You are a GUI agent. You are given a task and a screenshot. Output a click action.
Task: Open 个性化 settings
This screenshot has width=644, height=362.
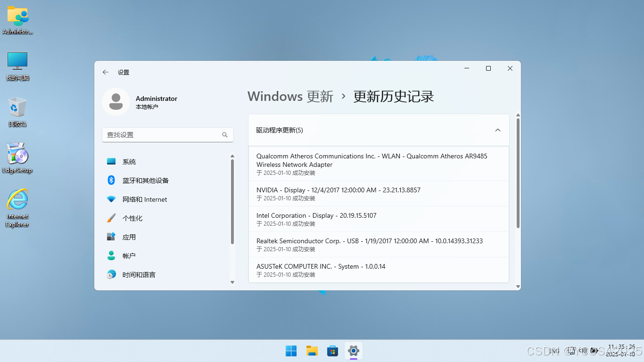(165, 218)
